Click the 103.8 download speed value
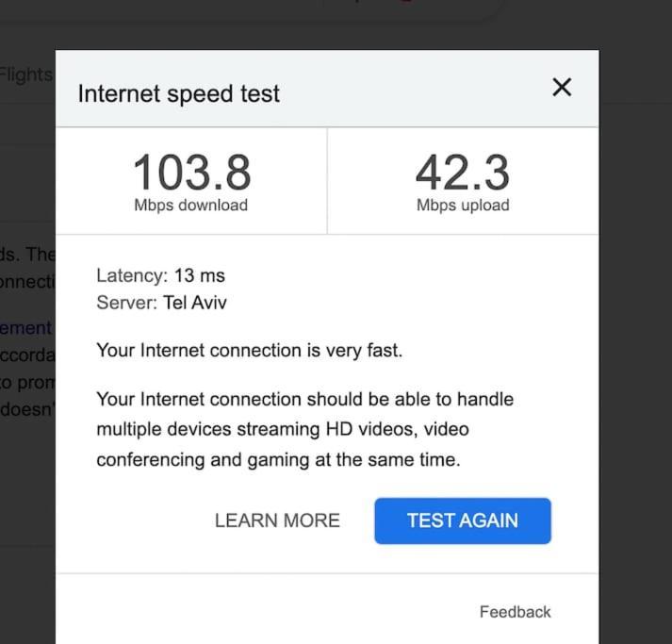Image resolution: width=672 pixels, height=644 pixels. [x=191, y=173]
